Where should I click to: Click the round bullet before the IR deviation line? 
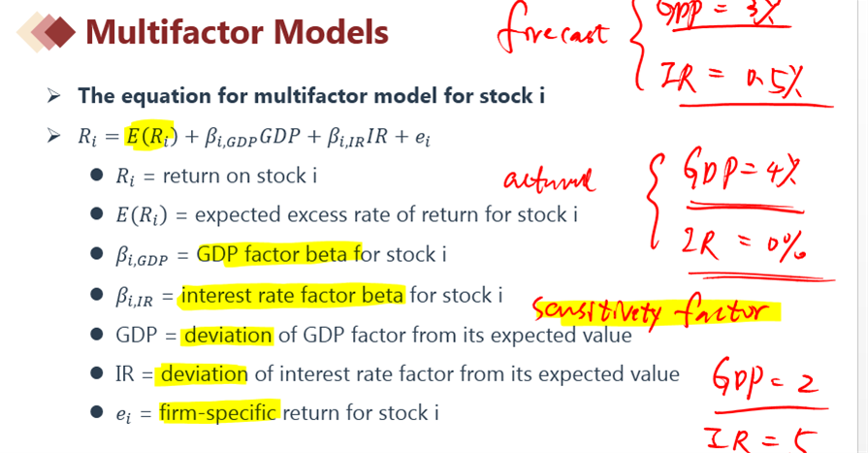pos(97,372)
